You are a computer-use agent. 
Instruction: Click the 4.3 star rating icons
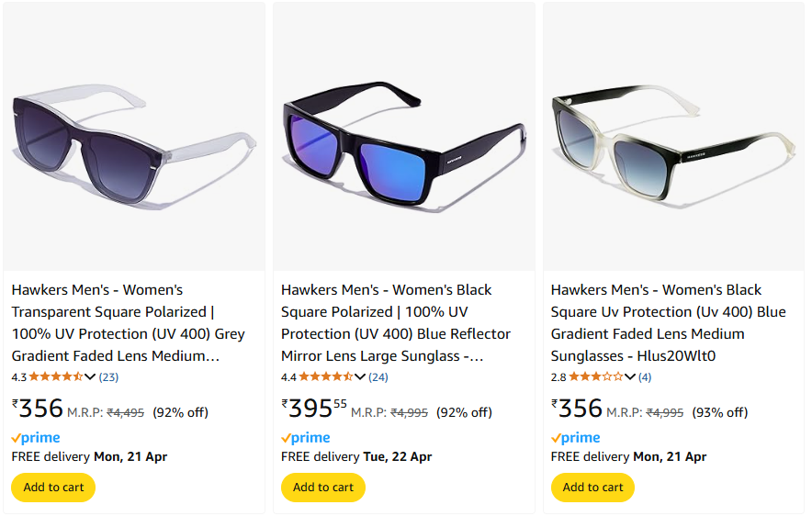click(x=56, y=376)
